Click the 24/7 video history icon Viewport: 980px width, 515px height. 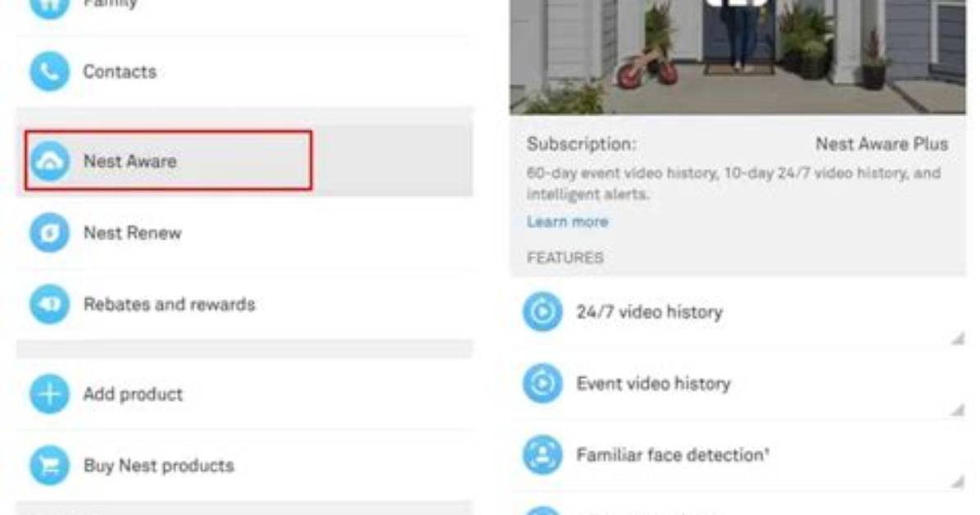coord(542,311)
